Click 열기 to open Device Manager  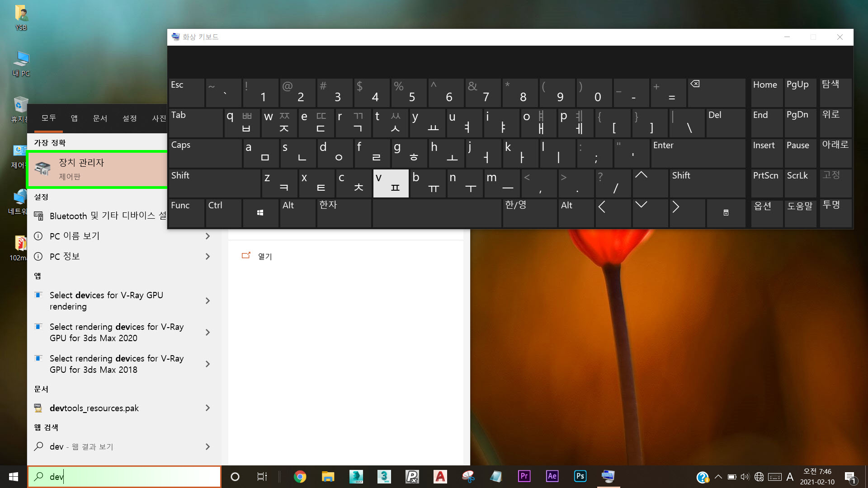[x=264, y=256]
